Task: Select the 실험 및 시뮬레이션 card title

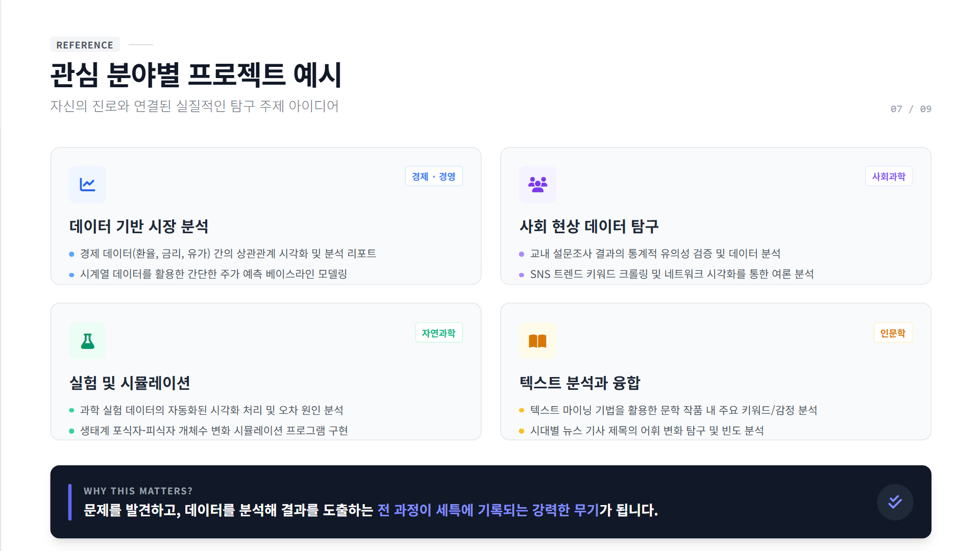Action: (x=130, y=383)
